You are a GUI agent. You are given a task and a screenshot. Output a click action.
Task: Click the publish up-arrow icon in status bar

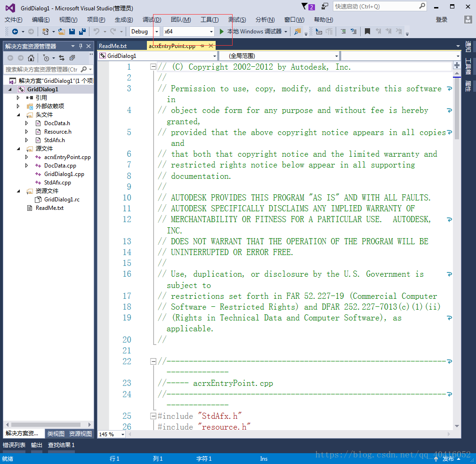pos(436,458)
